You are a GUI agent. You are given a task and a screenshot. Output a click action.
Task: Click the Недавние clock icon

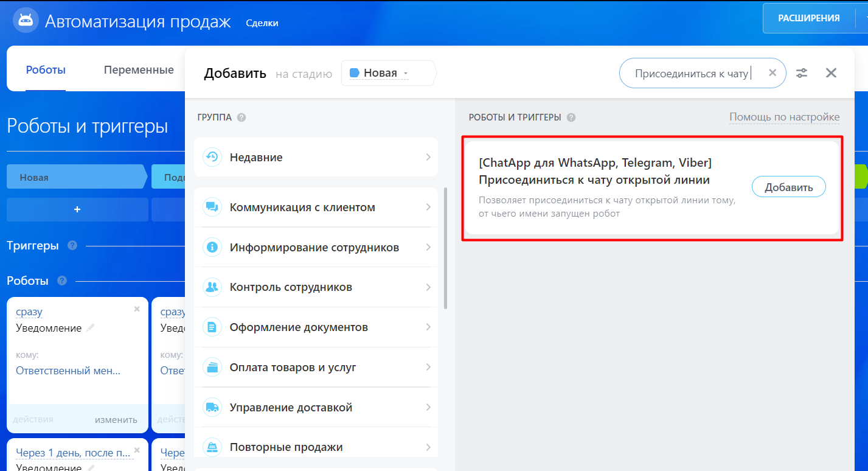coord(212,157)
